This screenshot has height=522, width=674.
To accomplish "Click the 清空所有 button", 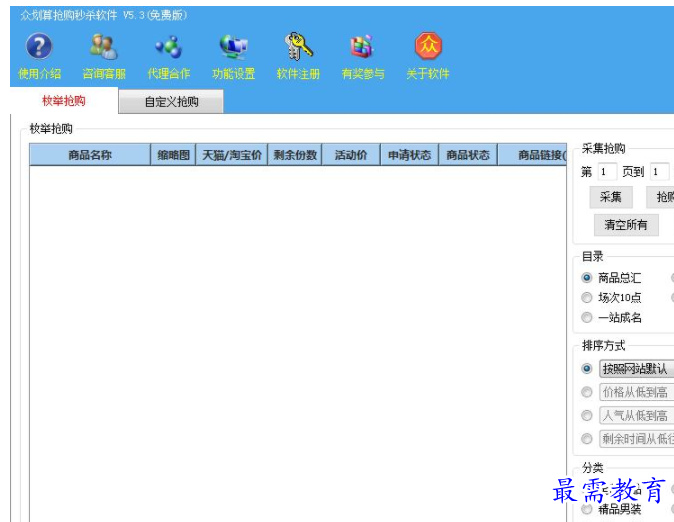I will (x=626, y=224).
